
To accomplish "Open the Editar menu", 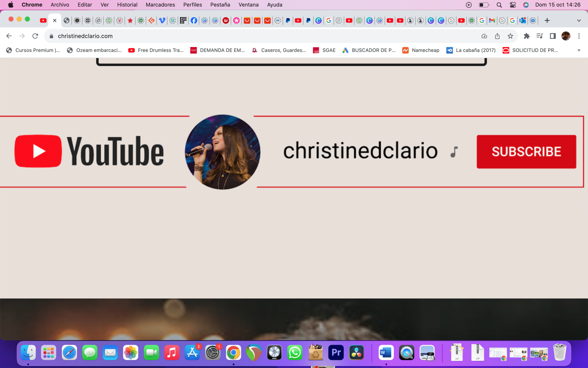I will [x=85, y=5].
